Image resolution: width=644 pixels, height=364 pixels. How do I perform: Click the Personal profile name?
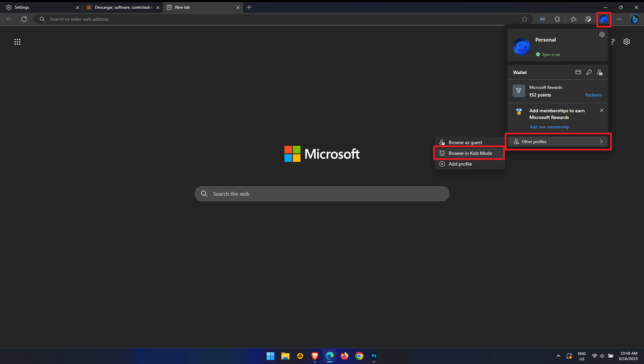click(545, 40)
